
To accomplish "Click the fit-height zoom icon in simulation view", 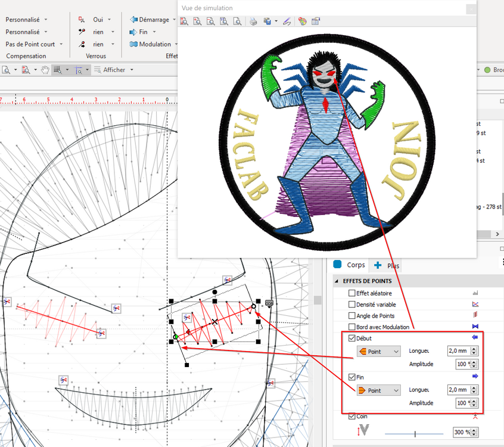I will [184, 21].
